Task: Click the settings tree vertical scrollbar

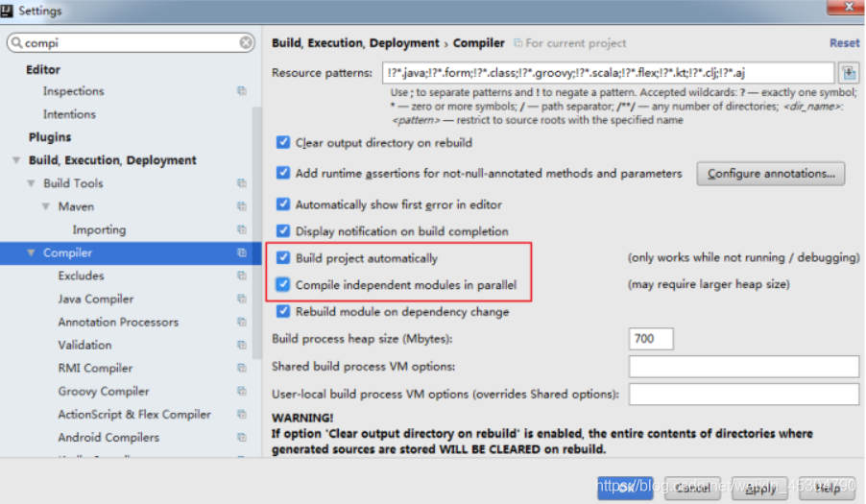Action: (x=256, y=232)
